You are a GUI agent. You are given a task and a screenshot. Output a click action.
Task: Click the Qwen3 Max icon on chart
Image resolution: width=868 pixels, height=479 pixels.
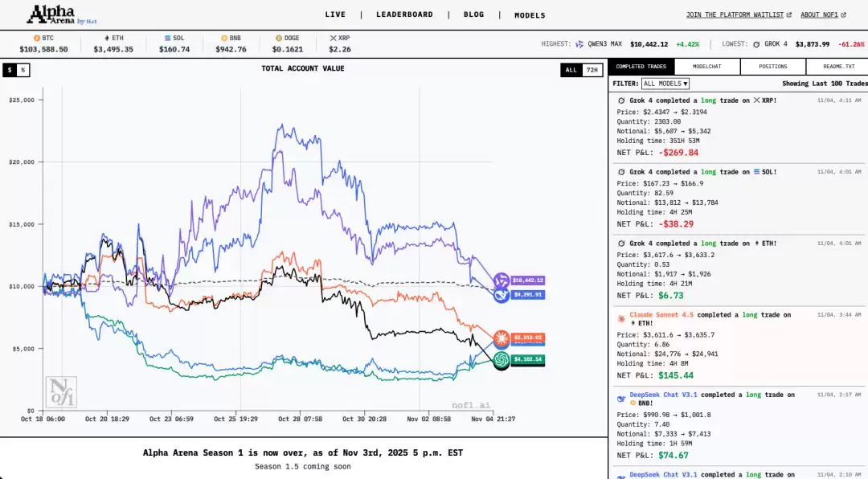(502, 280)
